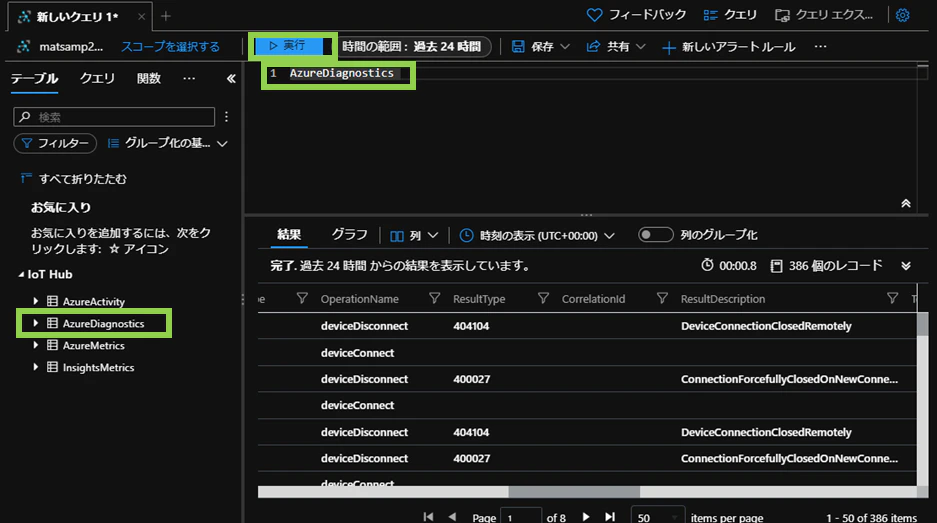Filter the leftmost truncated column
Image resolution: width=937 pixels, height=523 pixels.
click(302, 298)
